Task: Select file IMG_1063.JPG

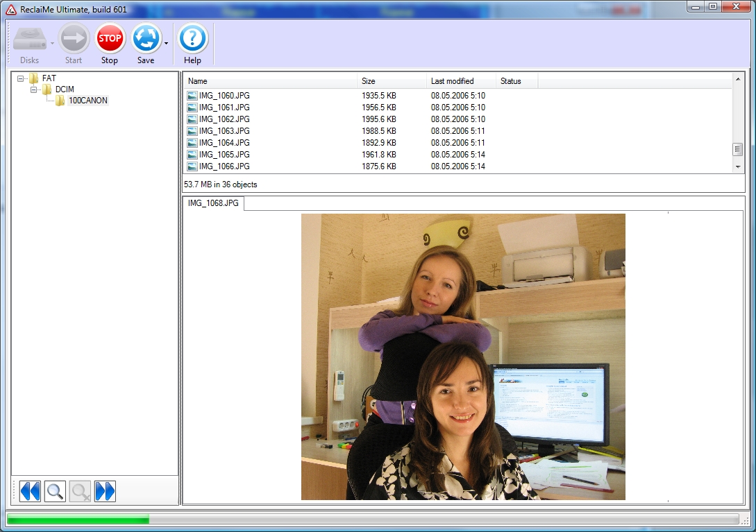Action: [224, 131]
